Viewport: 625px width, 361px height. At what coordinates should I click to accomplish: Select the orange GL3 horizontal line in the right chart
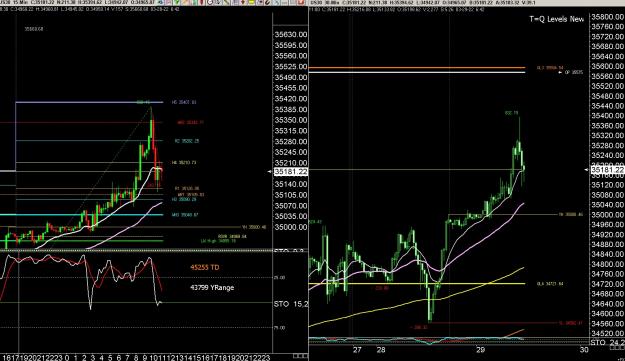click(x=417, y=68)
